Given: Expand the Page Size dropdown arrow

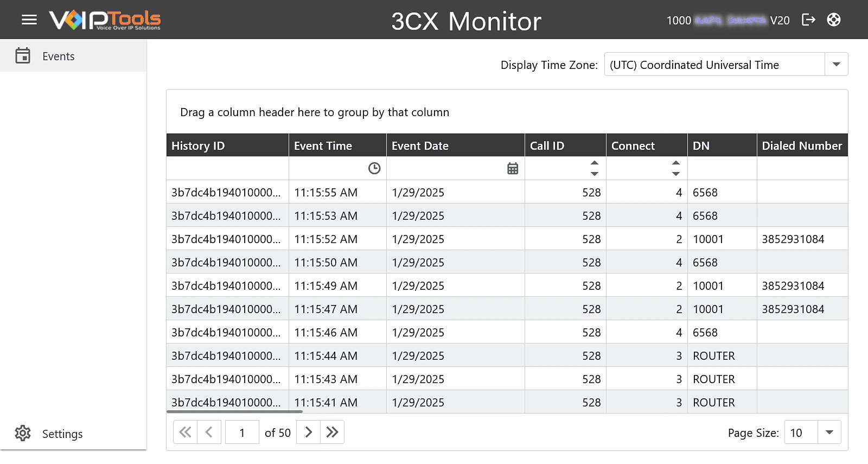Looking at the screenshot, I should coord(829,433).
